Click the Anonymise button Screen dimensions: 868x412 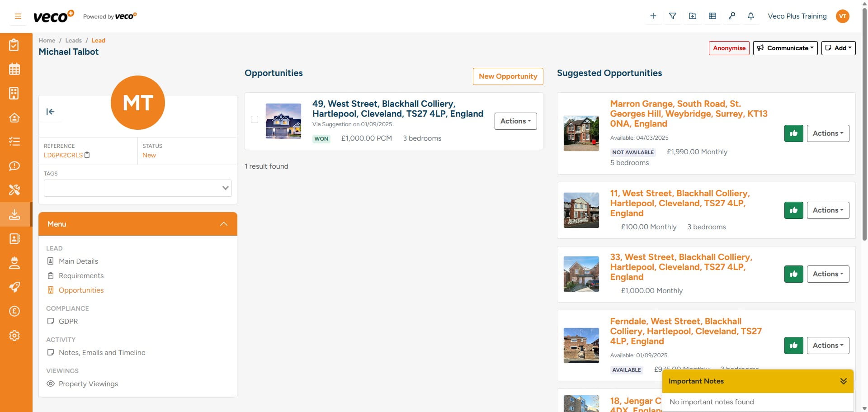[729, 48]
